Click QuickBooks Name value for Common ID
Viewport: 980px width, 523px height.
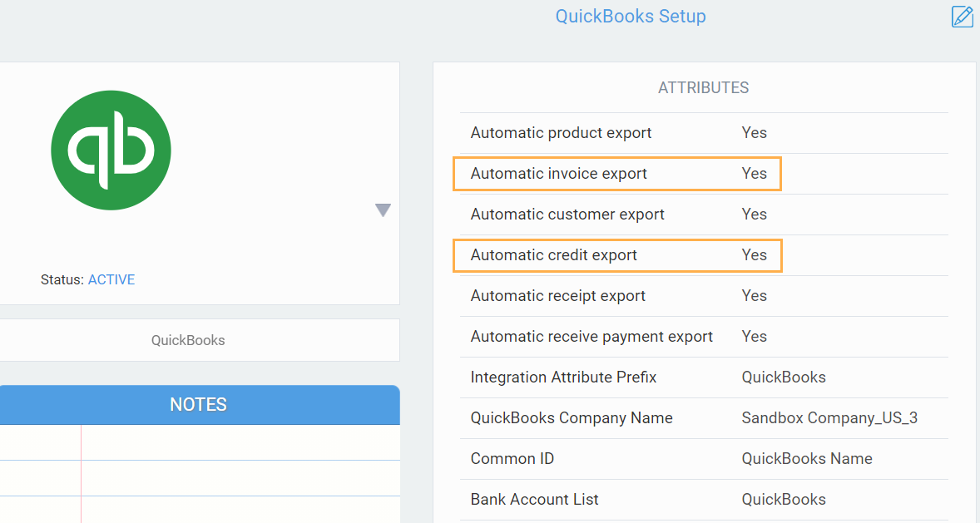(x=806, y=459)
